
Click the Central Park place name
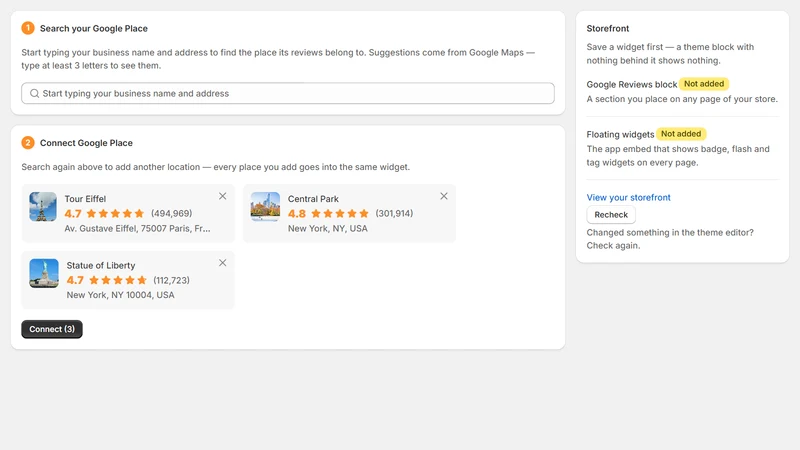313,199
